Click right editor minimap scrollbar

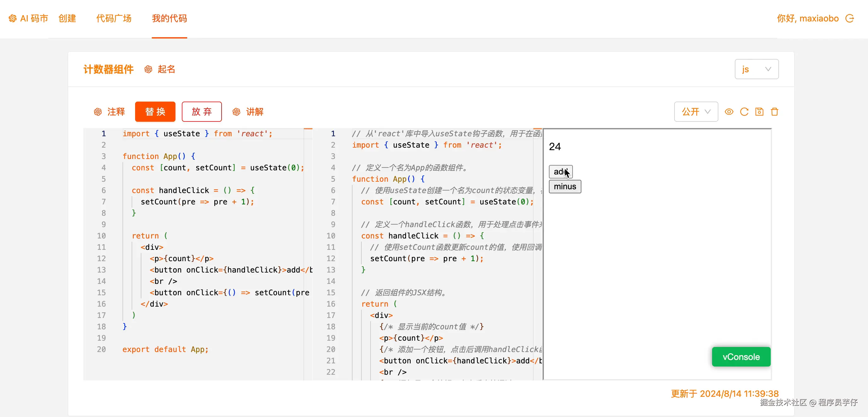click(x=538, y=254)
